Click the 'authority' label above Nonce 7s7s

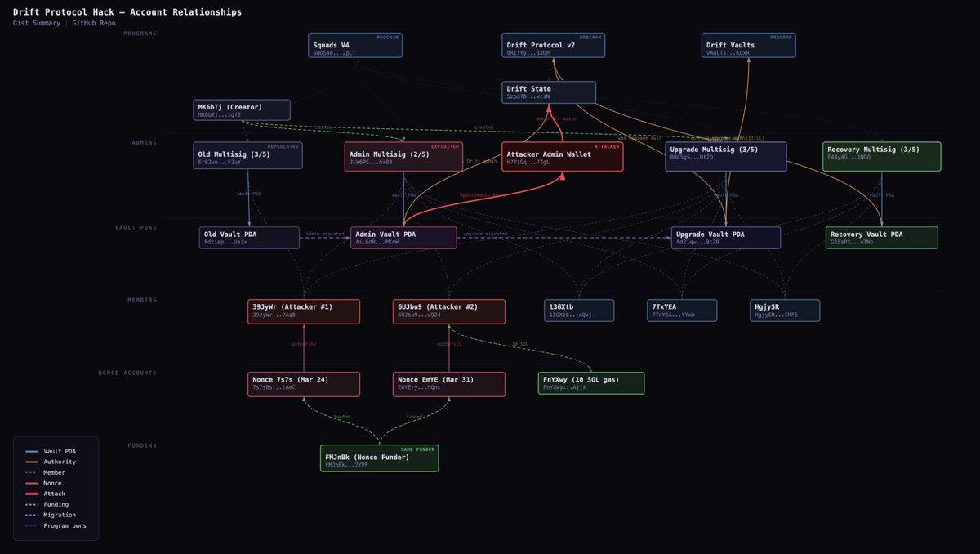click(x=304, y=344)
